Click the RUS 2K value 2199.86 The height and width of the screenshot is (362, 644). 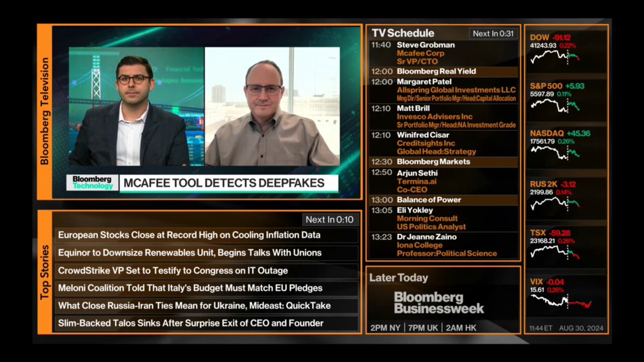tap(541, 192)
